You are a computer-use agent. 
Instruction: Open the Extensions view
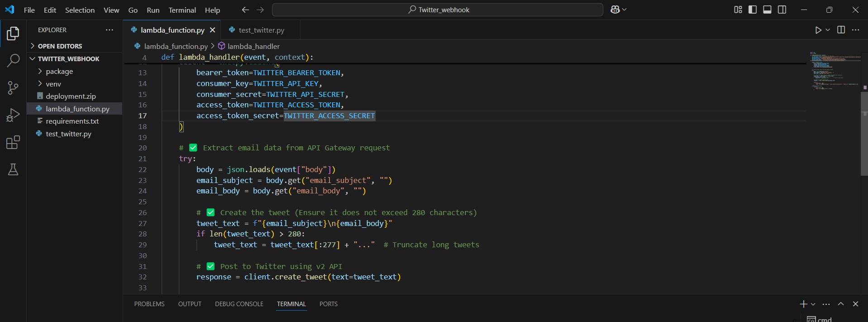13,143
